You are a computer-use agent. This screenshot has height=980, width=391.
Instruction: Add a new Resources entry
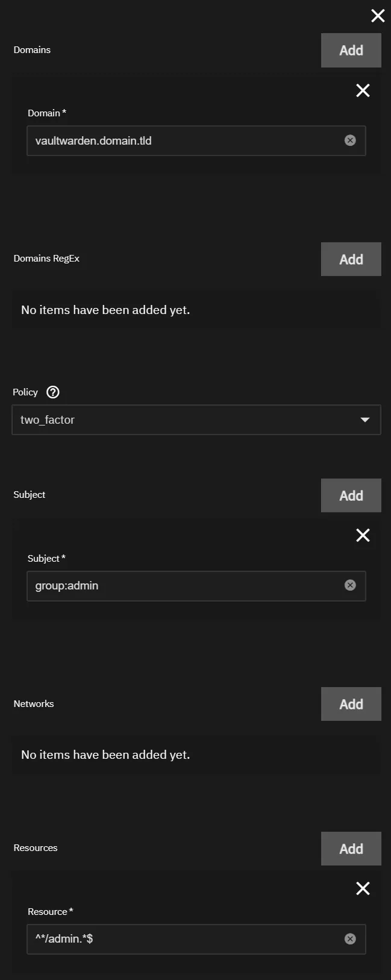(x=351, y=849)
